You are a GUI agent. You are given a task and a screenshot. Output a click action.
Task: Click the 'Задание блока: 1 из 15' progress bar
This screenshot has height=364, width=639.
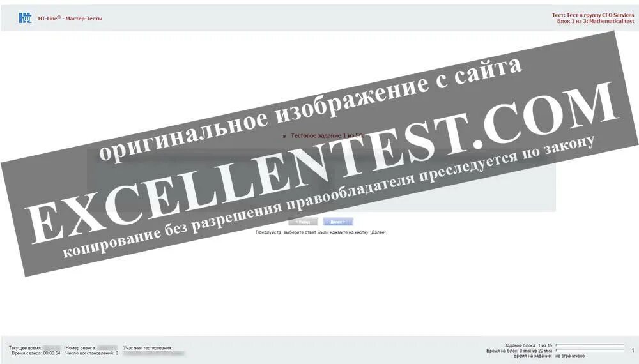pos(590,345)
